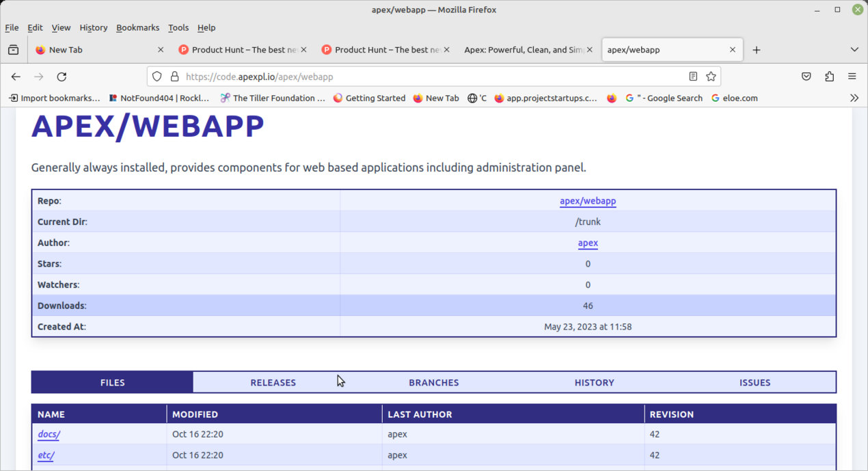868x471 pixels.
Task: Toggle reader view icon
Action: point(693,77)
